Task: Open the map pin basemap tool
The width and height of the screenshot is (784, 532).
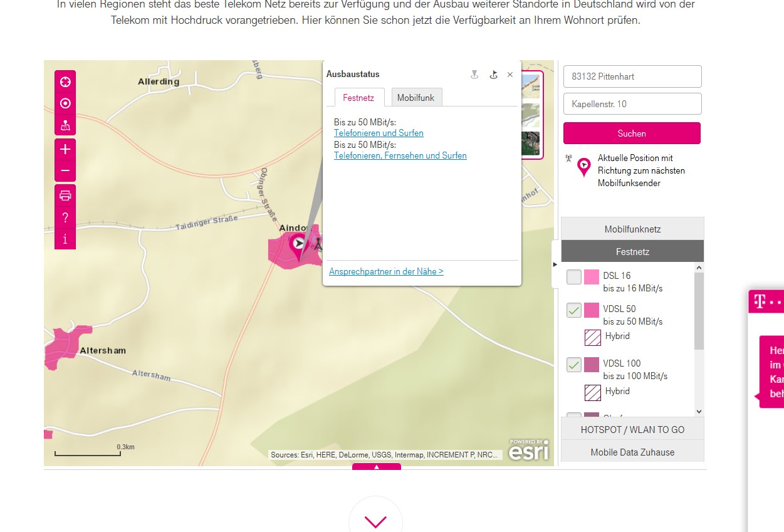Action: [x=65, y=125]
